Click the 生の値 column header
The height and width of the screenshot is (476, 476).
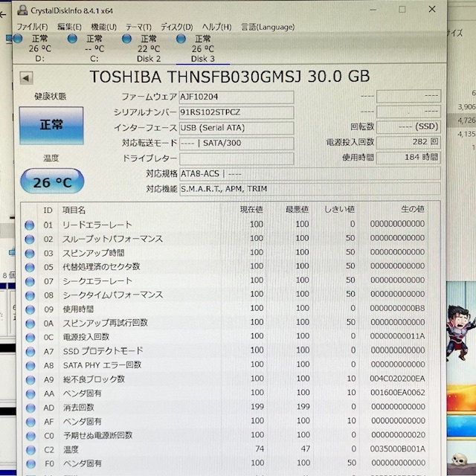[413, 209]
